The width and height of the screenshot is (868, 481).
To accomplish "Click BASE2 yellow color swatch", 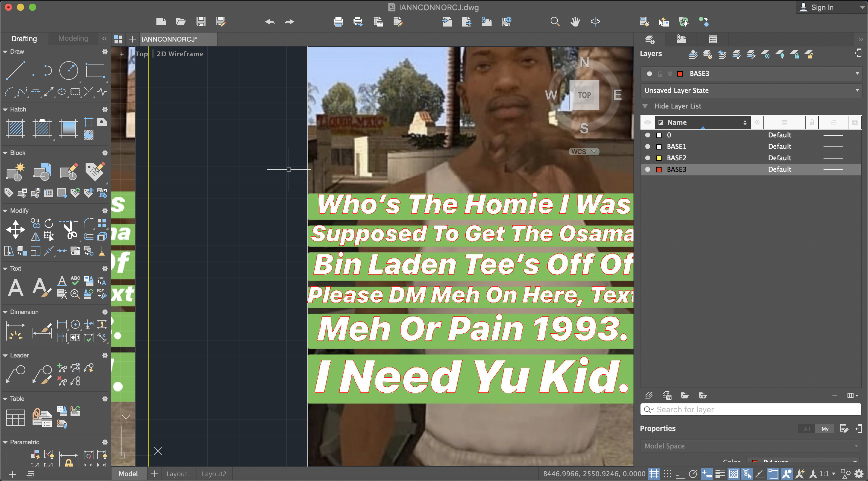I will 659,158.
